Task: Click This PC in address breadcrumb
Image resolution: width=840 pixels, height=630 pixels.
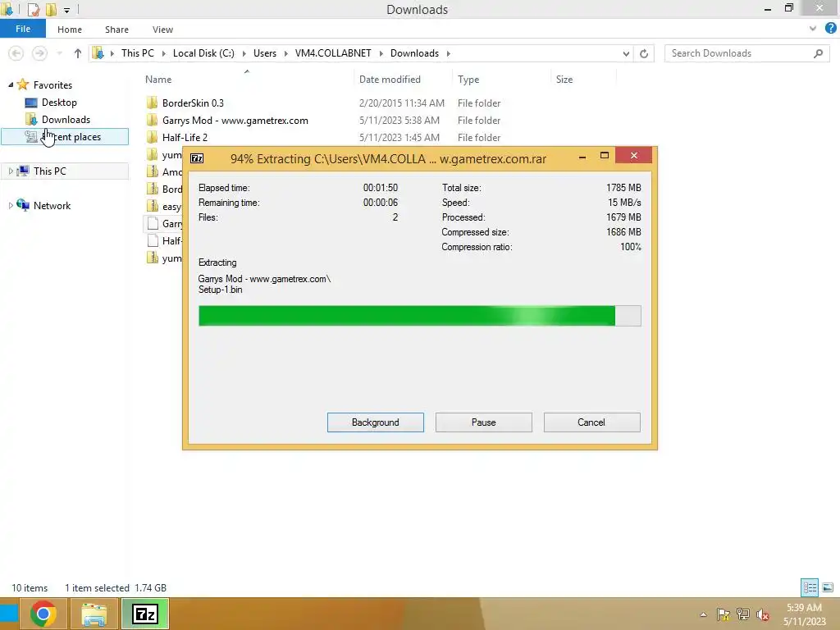Action: tap(137, 53)
